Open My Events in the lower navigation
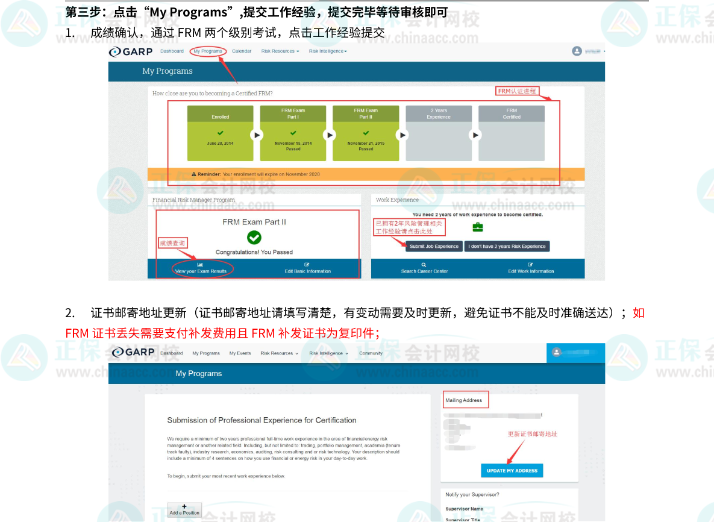This screenshot has height=522, width=714. tap(240, 353)
